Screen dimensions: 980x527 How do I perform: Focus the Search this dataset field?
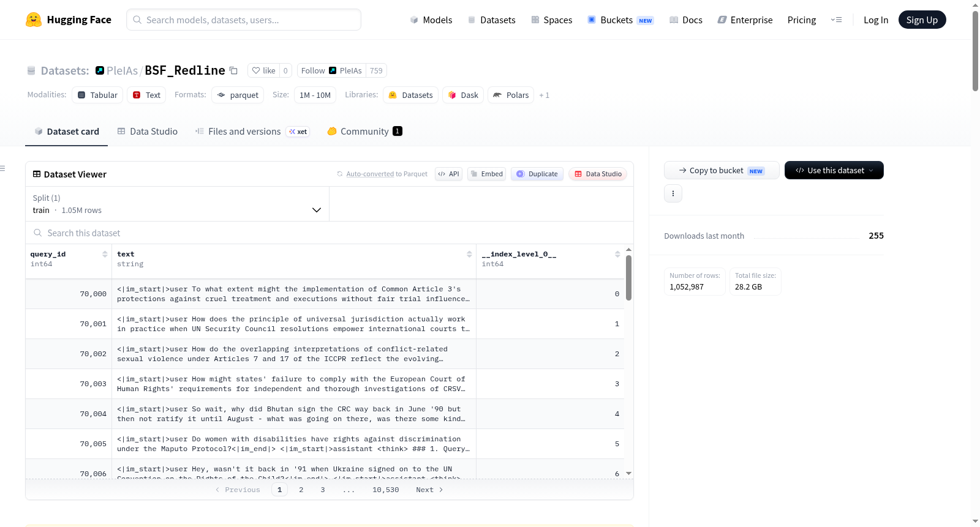point(330,233)
